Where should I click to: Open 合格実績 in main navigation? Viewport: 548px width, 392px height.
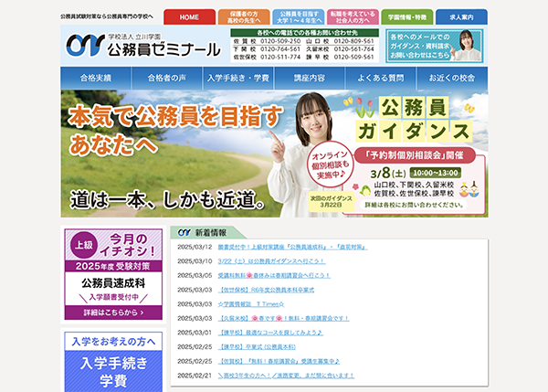96,78
